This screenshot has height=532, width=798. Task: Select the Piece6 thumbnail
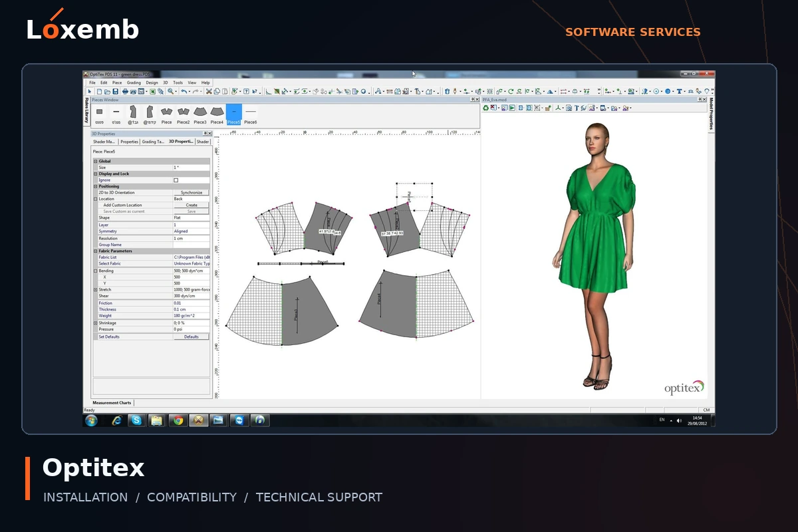click(251, 114)
